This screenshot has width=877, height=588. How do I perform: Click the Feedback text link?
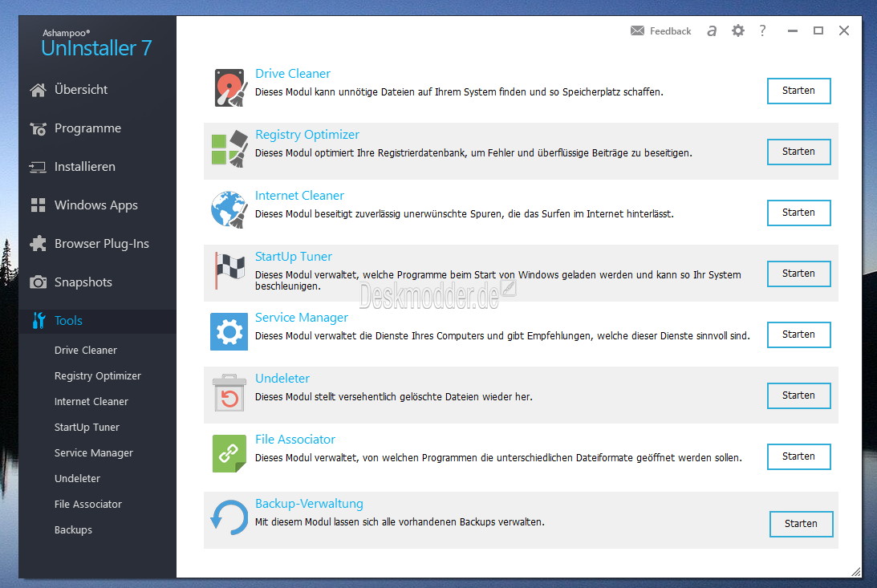point(670,31)
